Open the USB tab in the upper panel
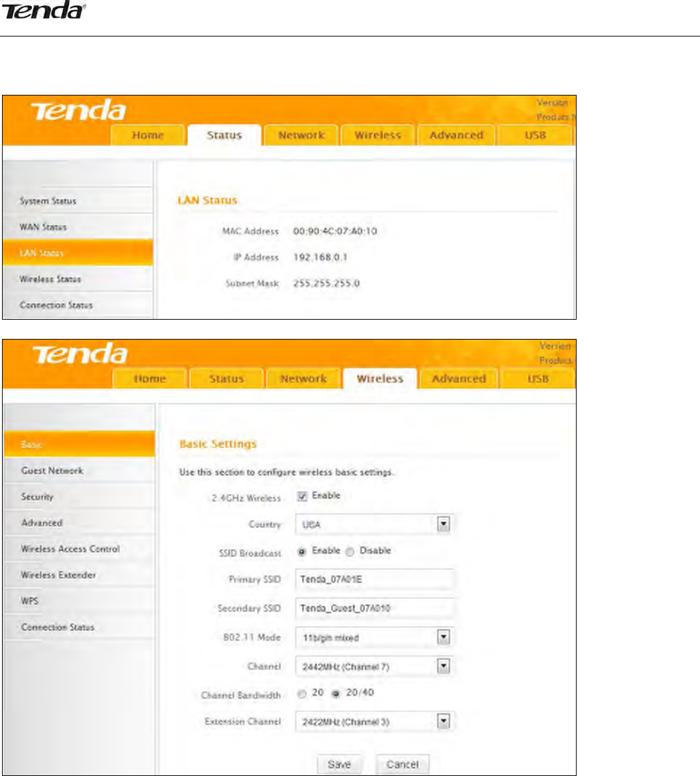The width and height of the screenshot is (700, 776). (x=535, y=135)
